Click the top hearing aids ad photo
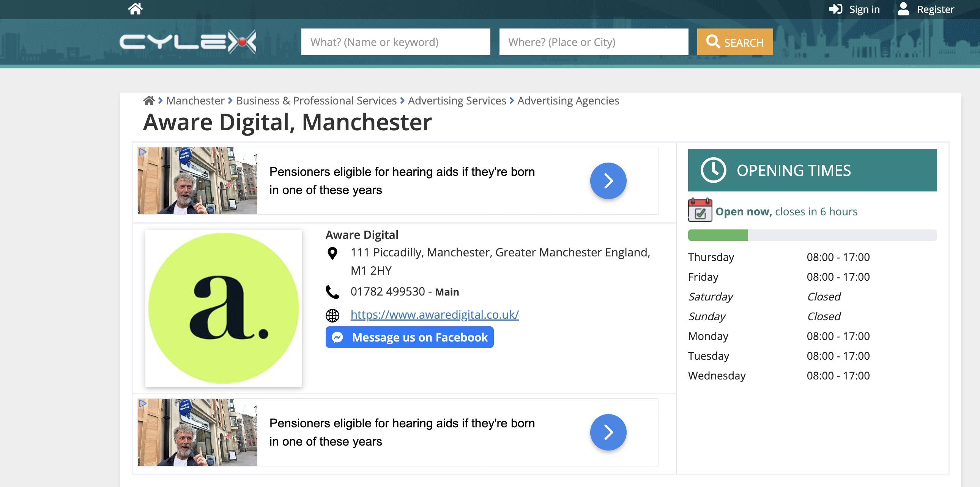This screenshot has height=487, width=980. click(197, 181)
